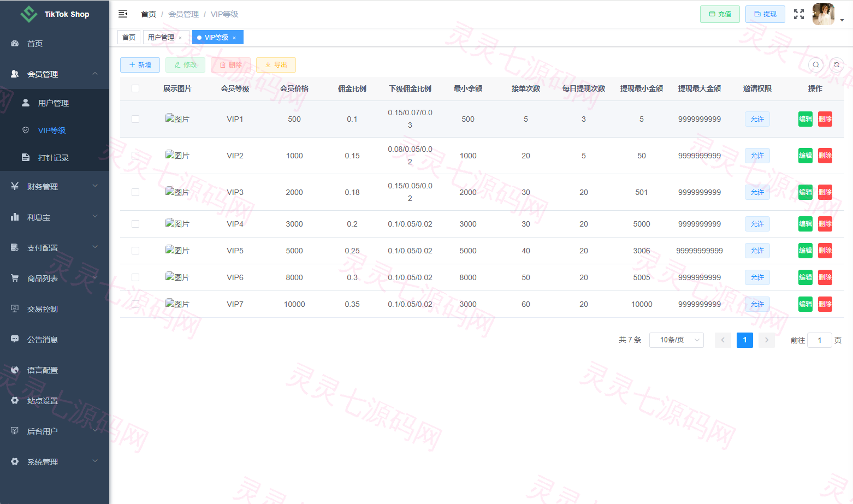Open the 首页 sidebar item

click(55, 44)
